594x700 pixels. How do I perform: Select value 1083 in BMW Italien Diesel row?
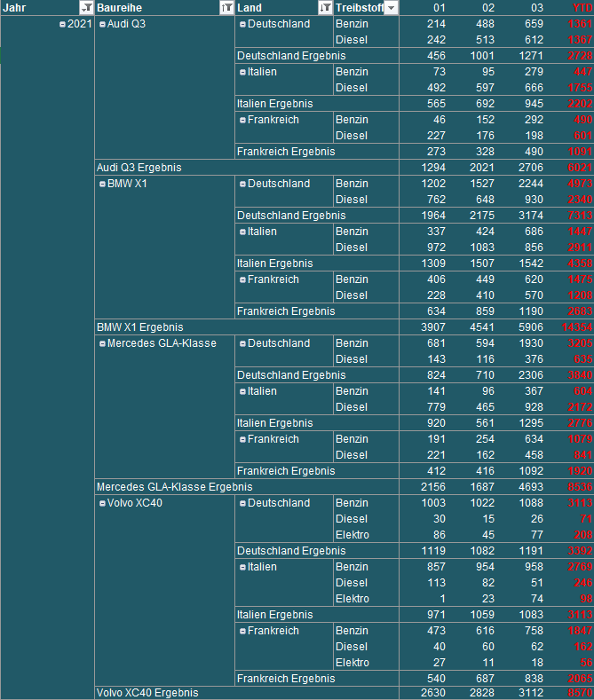[482, 248]
